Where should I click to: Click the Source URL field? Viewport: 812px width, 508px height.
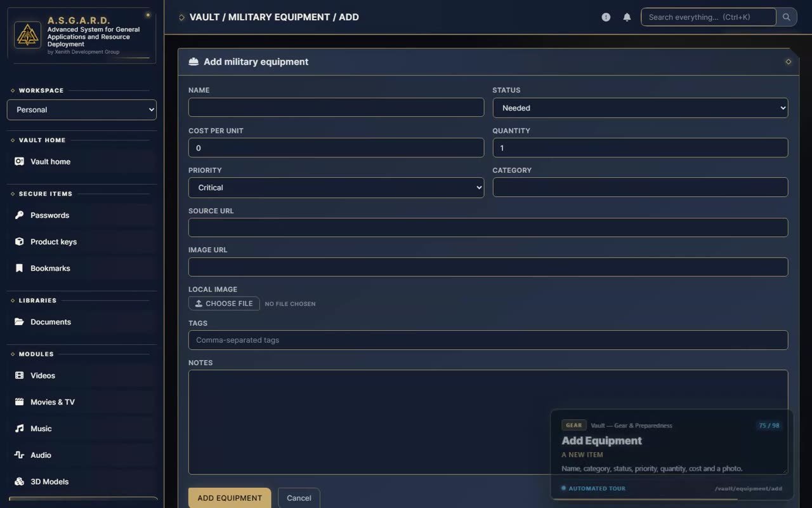(488, 227)
